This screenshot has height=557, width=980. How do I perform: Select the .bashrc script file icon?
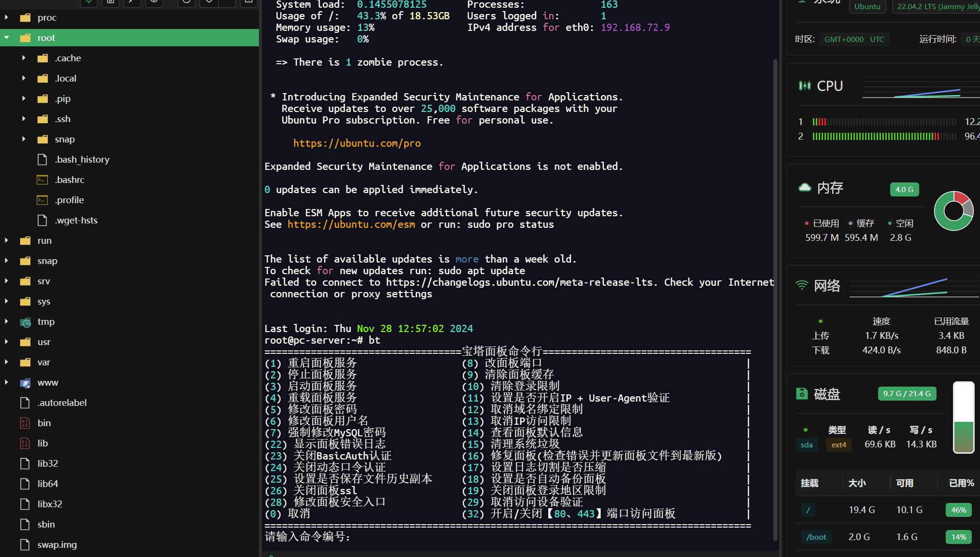click(x=43, y=180)
